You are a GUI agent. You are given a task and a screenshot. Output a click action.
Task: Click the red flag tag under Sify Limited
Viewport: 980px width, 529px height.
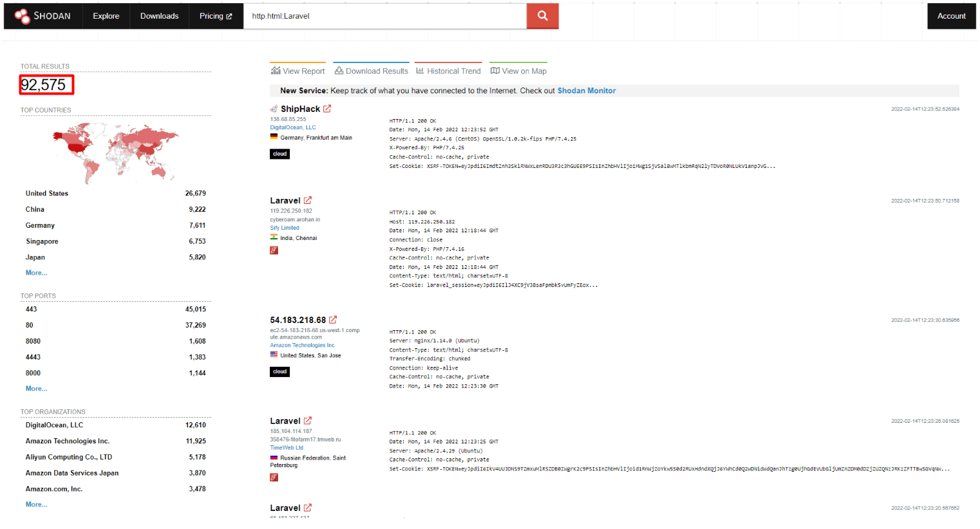pos(274,250)
